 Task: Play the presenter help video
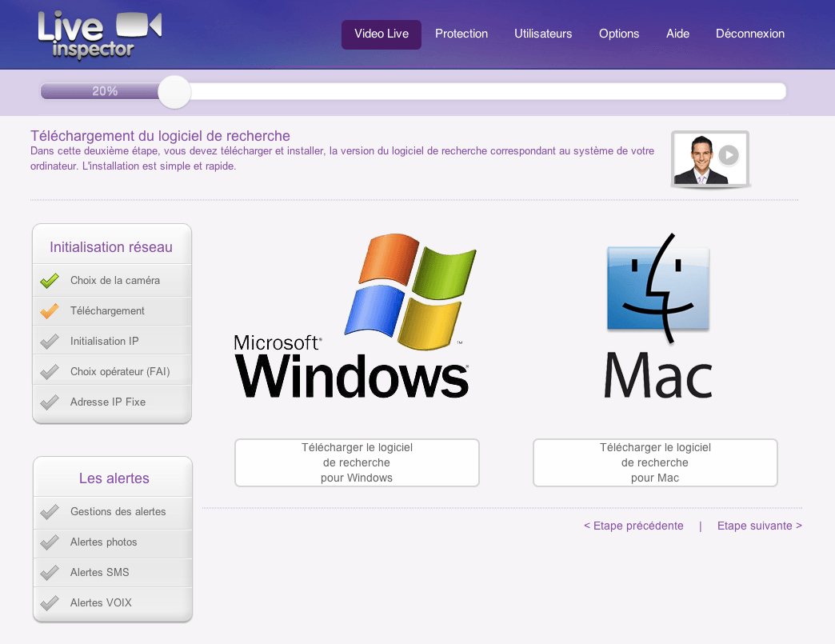tap(729, 155)
